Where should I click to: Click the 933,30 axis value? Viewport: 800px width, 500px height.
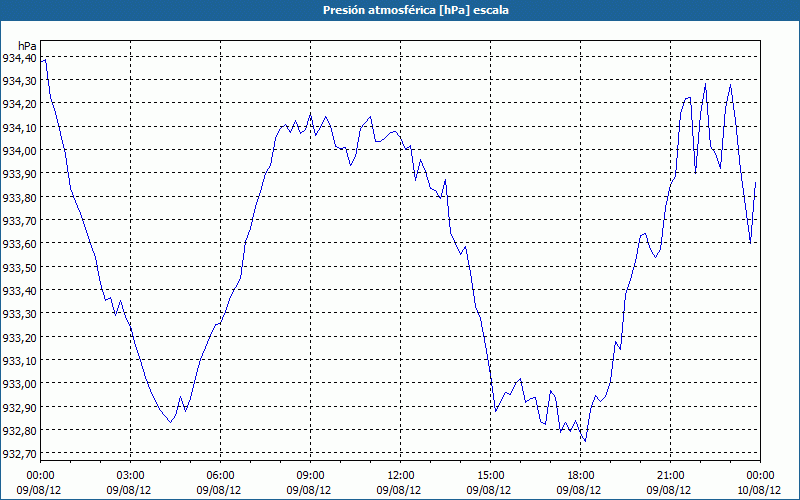click(x=19, y=313)
